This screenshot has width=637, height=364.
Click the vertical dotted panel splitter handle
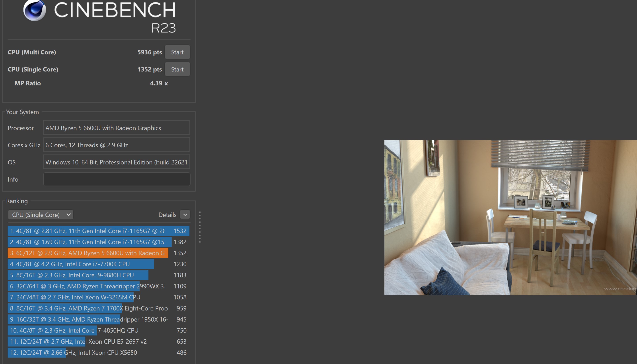[200, 227]
